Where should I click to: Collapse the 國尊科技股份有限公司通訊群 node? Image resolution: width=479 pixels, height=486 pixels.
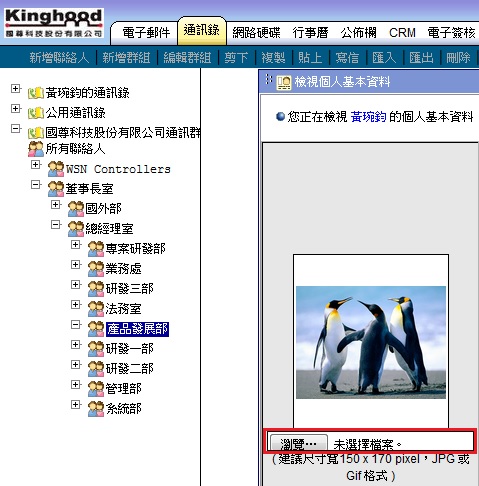pyautogui.click(x=16, y=129)
